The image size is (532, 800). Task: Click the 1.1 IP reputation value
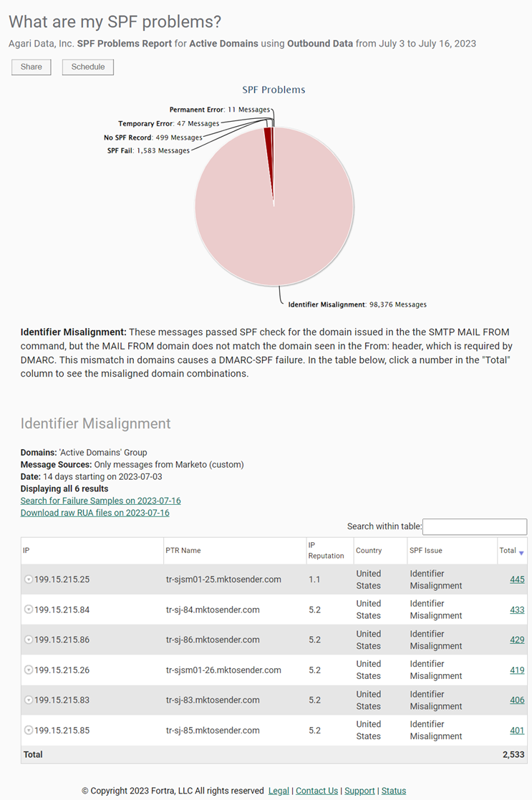[x=314, y=579]
